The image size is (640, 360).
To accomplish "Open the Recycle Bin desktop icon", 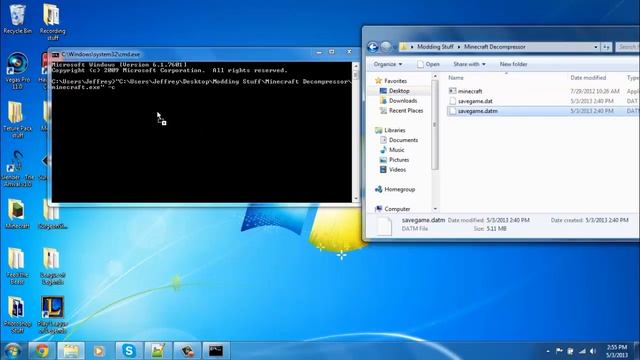I will click(17, 19).
